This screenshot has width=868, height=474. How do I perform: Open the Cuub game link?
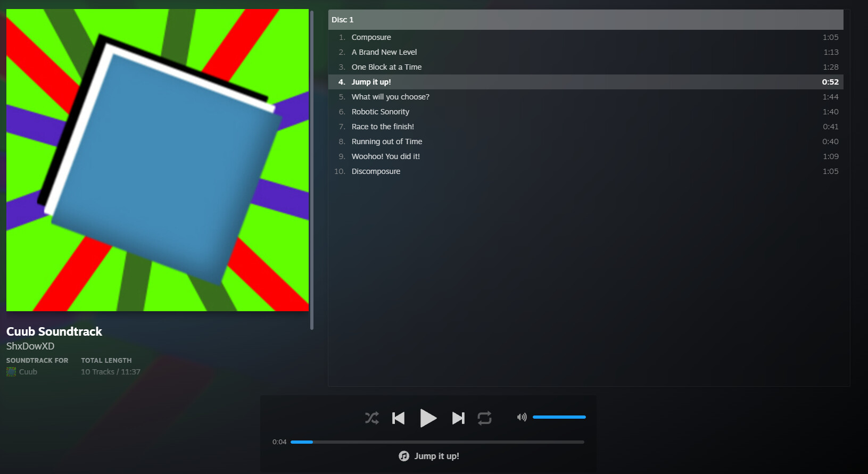point(28,372)
